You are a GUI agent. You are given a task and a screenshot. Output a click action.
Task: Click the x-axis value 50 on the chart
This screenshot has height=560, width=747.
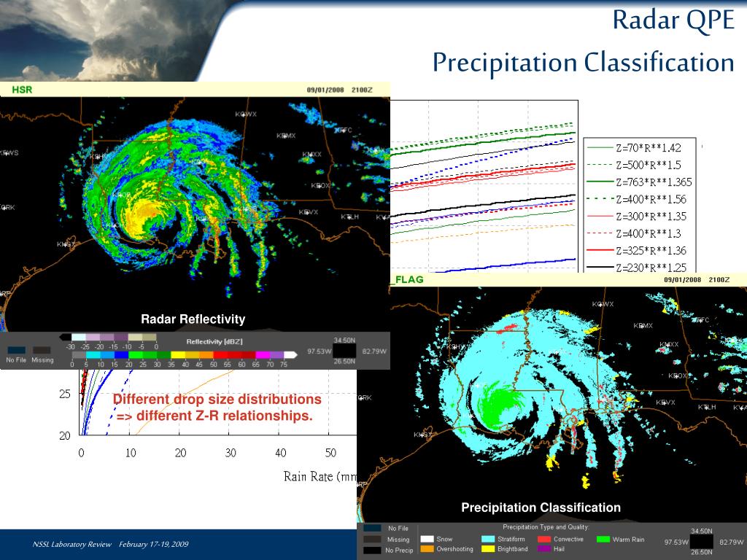[330, 453]
